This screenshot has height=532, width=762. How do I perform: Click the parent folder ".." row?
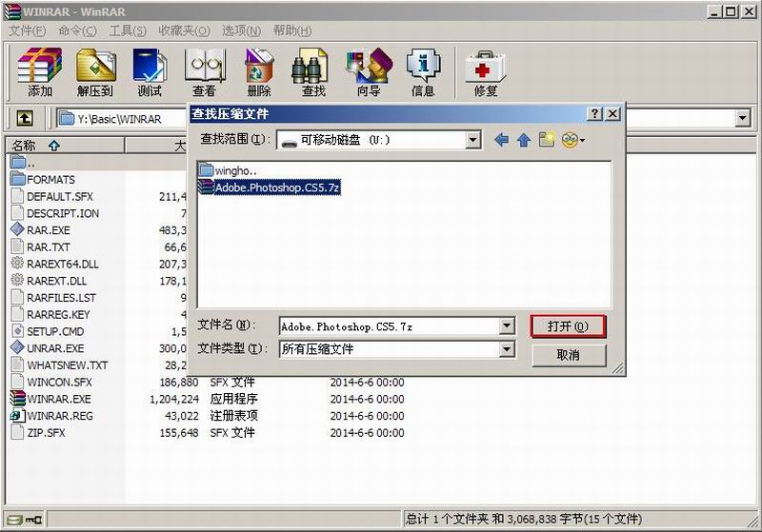tap(23, 162)
